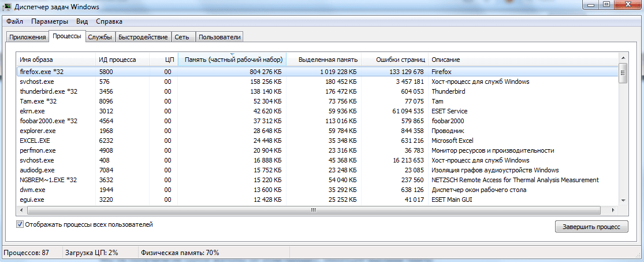Switch to the Пользователи tab
The height and width of the screenshot is (262, 644).
[219, 37]
